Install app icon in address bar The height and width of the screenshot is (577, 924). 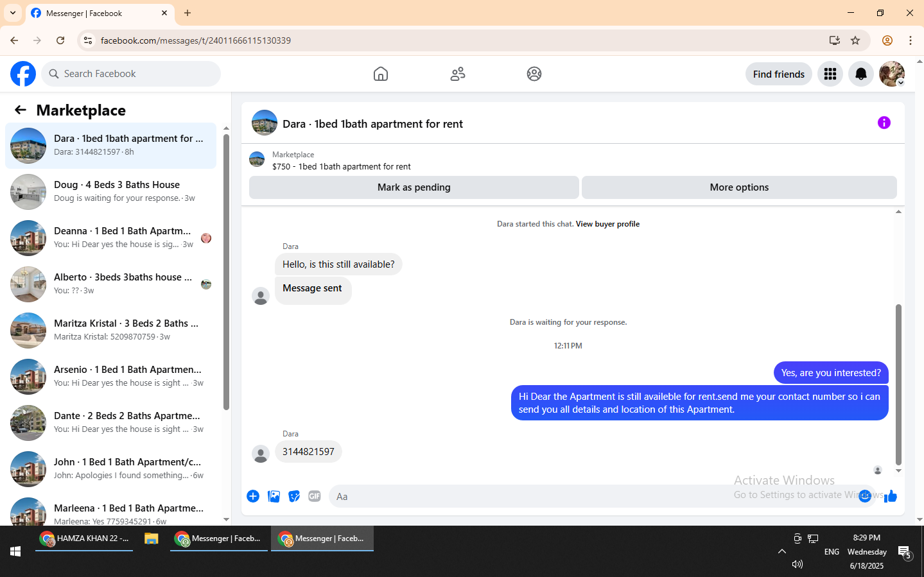(835, 40)
